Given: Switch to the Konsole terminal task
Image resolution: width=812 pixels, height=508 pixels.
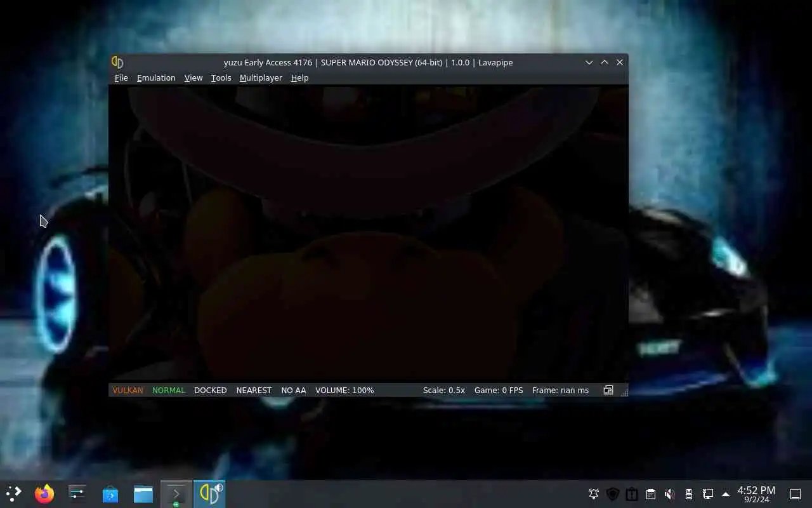Looking at the screenshot, I should tap(176, 494).
